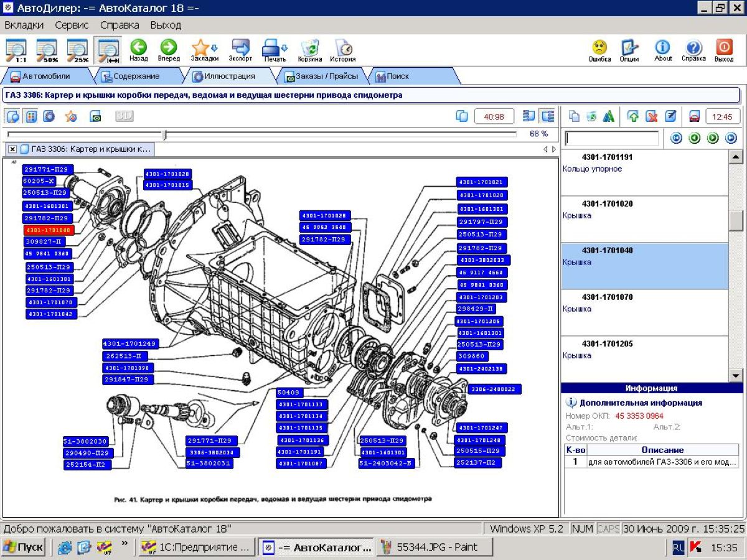This screenshot has width=747, height=560.
Task: Open the Сервис menu
Action: tap(72, 25)
